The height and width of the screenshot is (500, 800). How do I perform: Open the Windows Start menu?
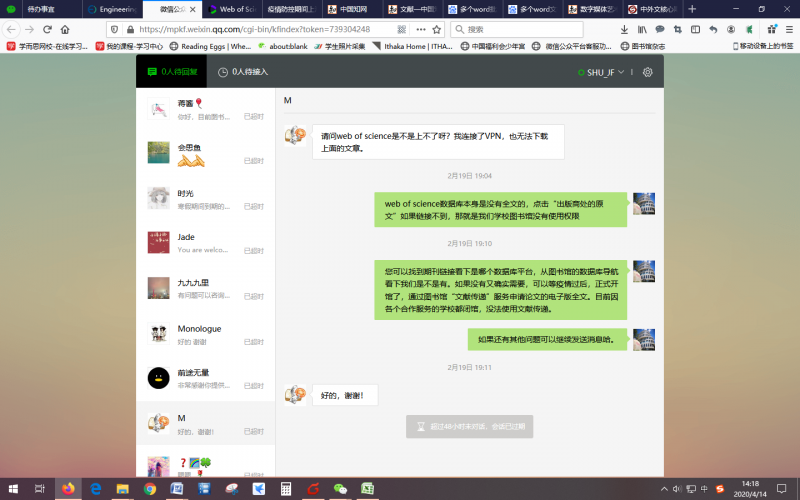[x=13, y=489]
